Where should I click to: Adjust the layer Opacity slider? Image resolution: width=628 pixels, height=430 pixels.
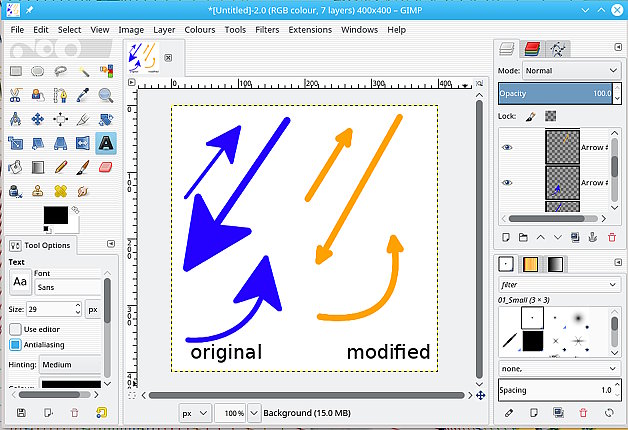click(555, 94)
